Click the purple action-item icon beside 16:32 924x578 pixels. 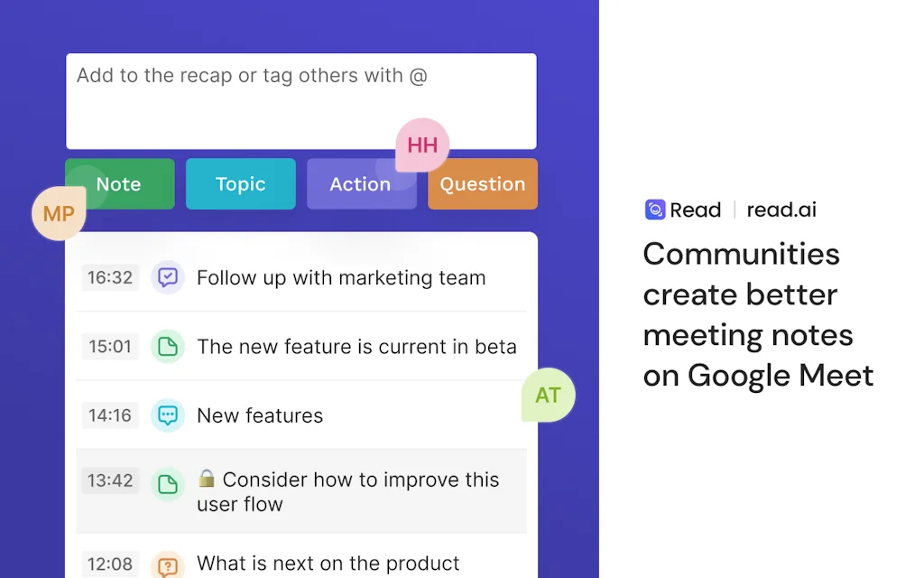(168, 278)
